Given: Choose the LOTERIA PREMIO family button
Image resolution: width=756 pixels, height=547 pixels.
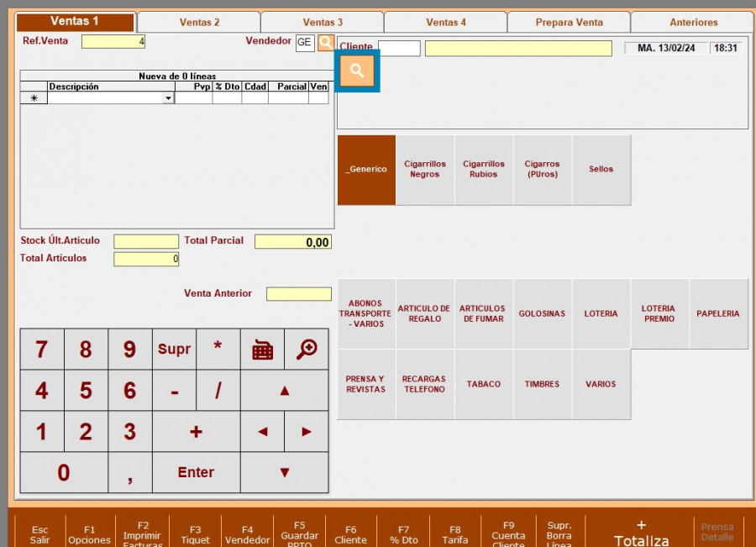Looking at the screenshot, I should tap(659, 314).
